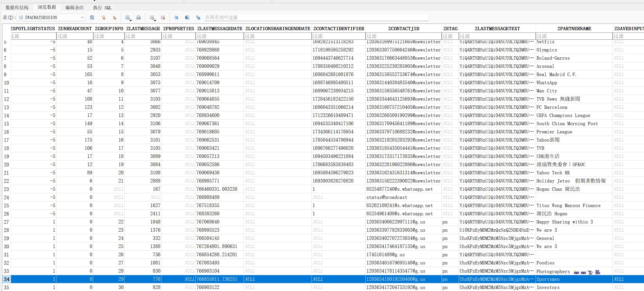This screenshot has height=291, width=644.
Task: Select row header number 23
Action: [x=6, y=189]
